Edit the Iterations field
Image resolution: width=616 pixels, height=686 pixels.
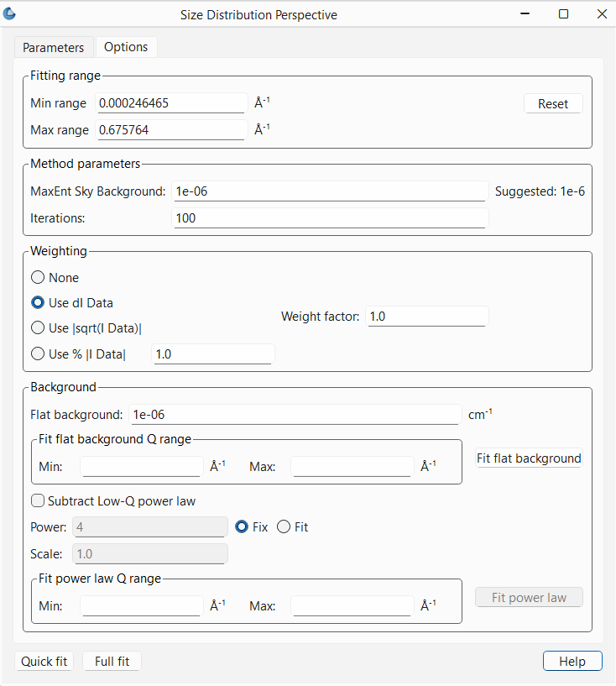tap(329, 218)
